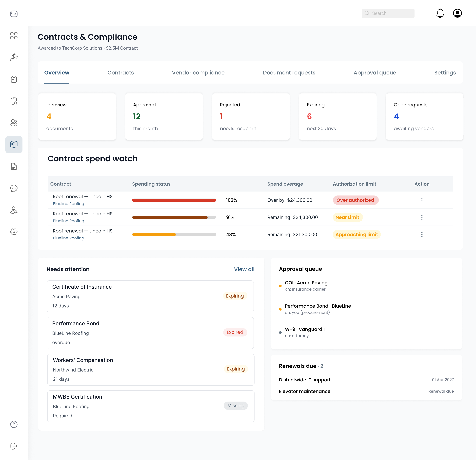Open the help question mark icon
Image resolution: width=476 pixels, height=460 pixels.
(x=14, y=424)
